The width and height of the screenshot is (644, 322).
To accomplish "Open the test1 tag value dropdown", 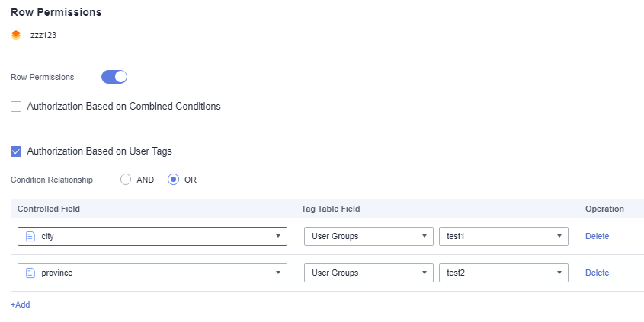I will pos(503,236).
